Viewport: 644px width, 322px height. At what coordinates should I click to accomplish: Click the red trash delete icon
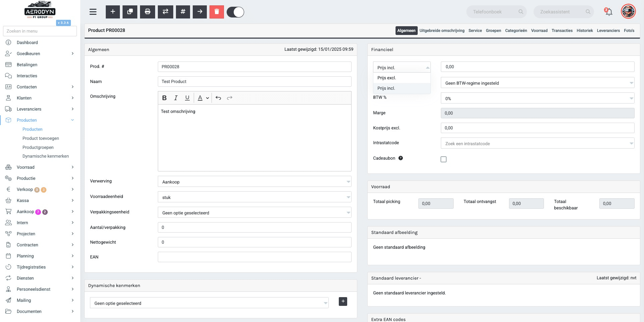coord(217,12)
